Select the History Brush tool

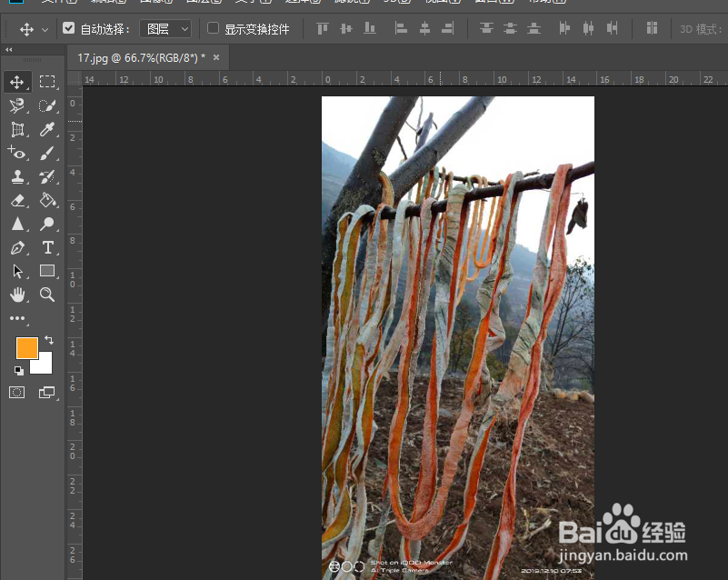(47, 177)
